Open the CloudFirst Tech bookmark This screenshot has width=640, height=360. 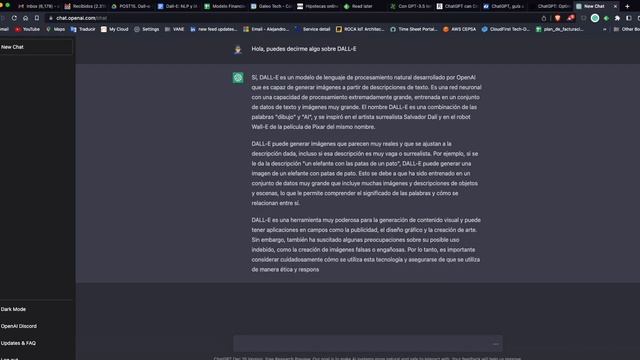[506, 29]
